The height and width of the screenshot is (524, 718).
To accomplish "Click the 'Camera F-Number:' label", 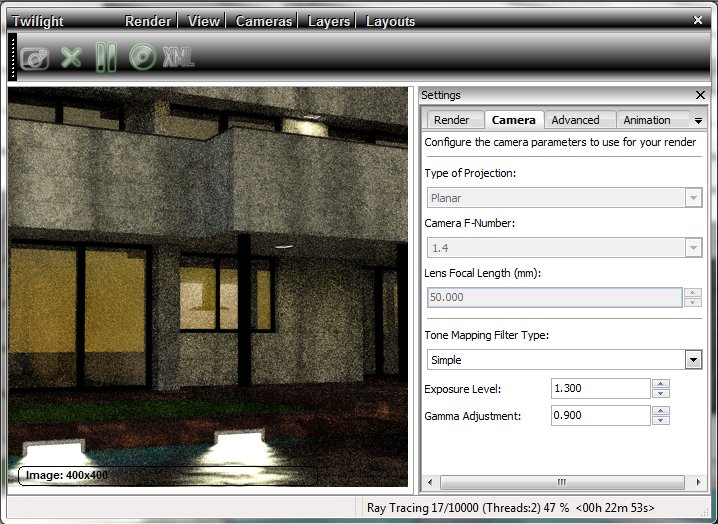I will (x=469, y=223).
